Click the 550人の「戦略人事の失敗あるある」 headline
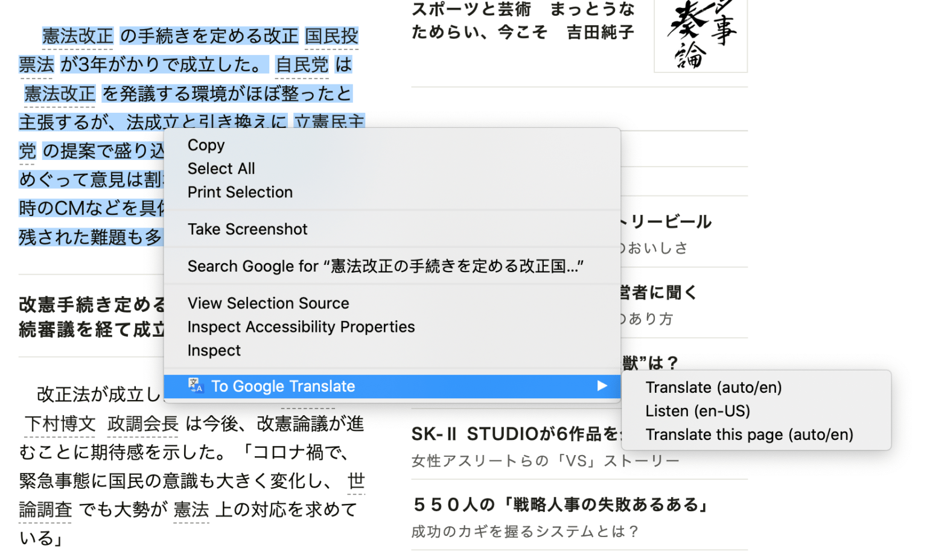The height and width of the screenshot is (560, 927). pos(560,505)
